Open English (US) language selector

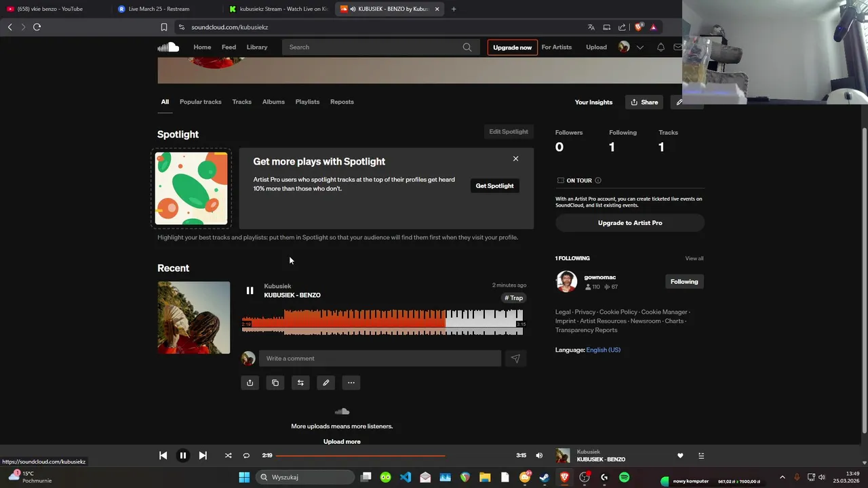[x=604, y=350]
